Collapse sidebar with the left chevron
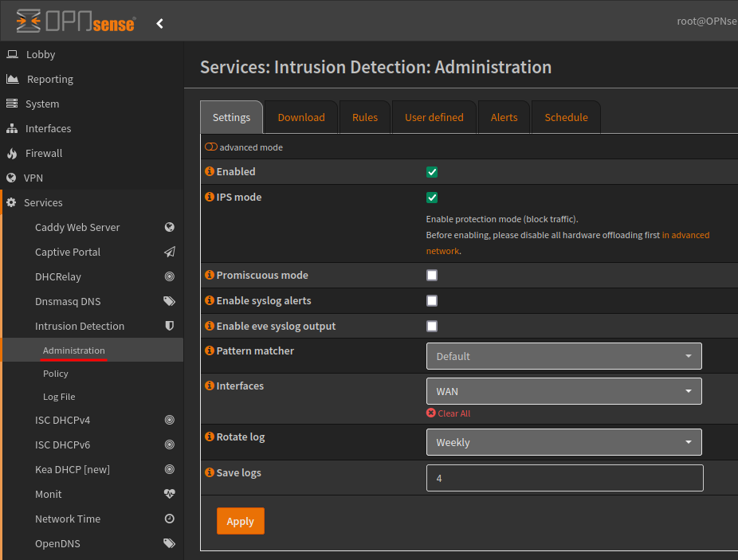 (160, 24)
